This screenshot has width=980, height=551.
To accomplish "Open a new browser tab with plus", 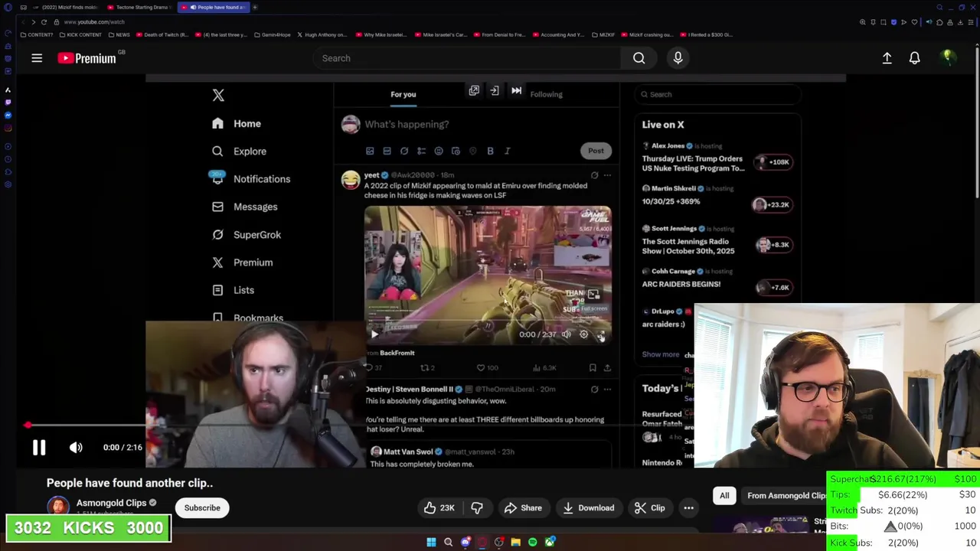I will tap(255, 7).
